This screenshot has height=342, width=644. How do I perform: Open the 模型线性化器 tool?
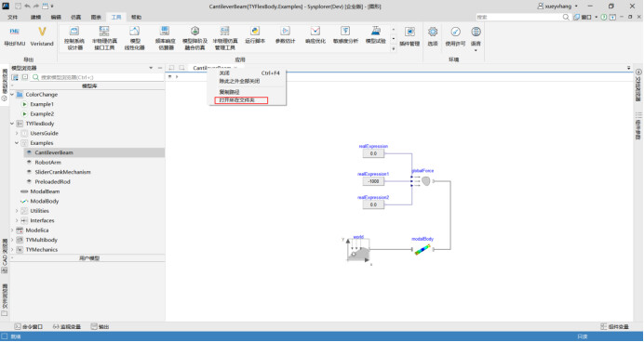tap(134, 38)
